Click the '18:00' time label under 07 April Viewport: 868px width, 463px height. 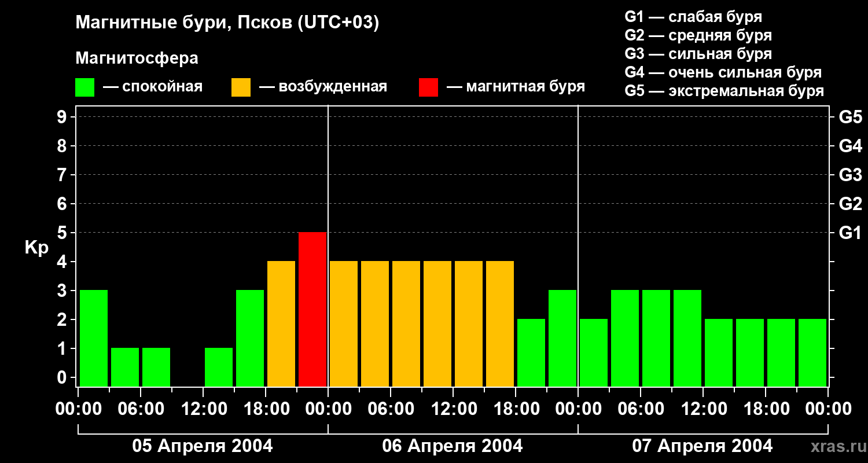766,409
